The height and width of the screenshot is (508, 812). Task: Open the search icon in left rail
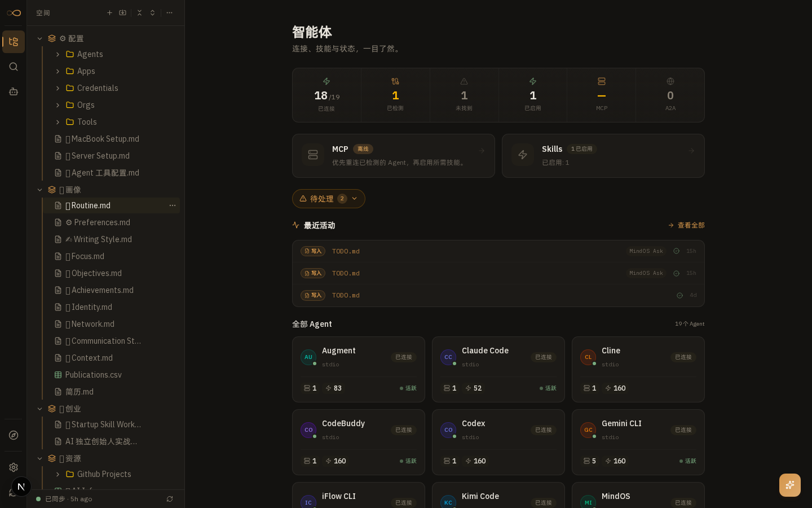[x=14, y=67]
